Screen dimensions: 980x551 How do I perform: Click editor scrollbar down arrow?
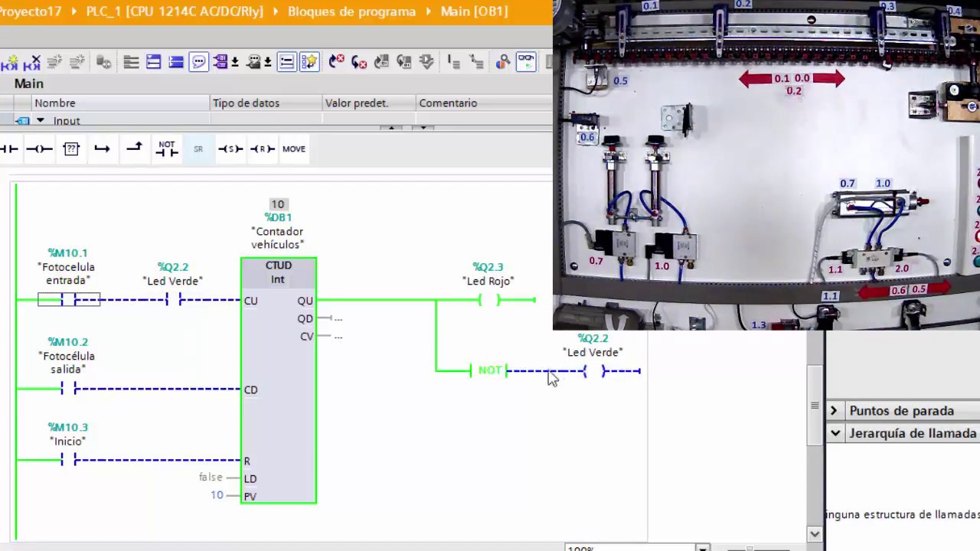[815, 534]
